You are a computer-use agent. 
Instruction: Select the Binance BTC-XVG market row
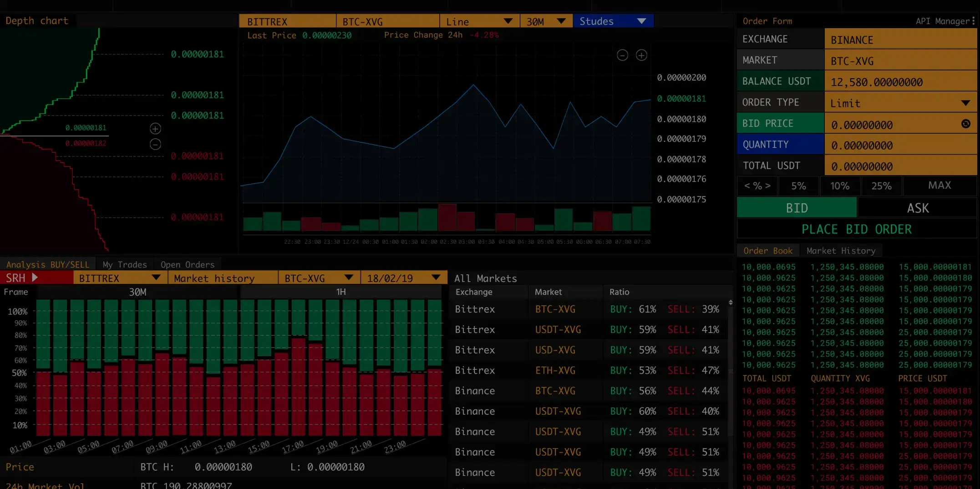[588, 391]
